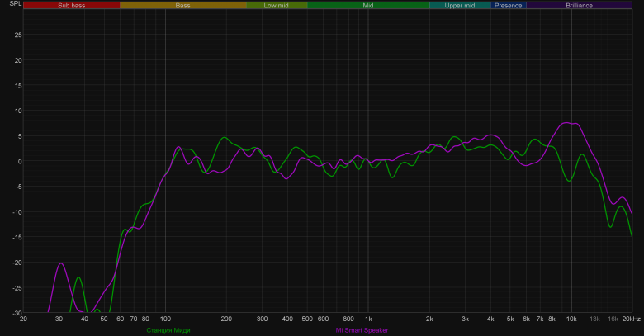
Task: Click the Upper mid band label
Action: (x=460, y=5)
